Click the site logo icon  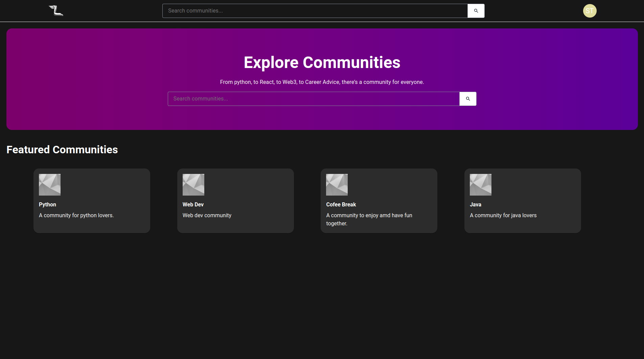[x=55, y=10]
